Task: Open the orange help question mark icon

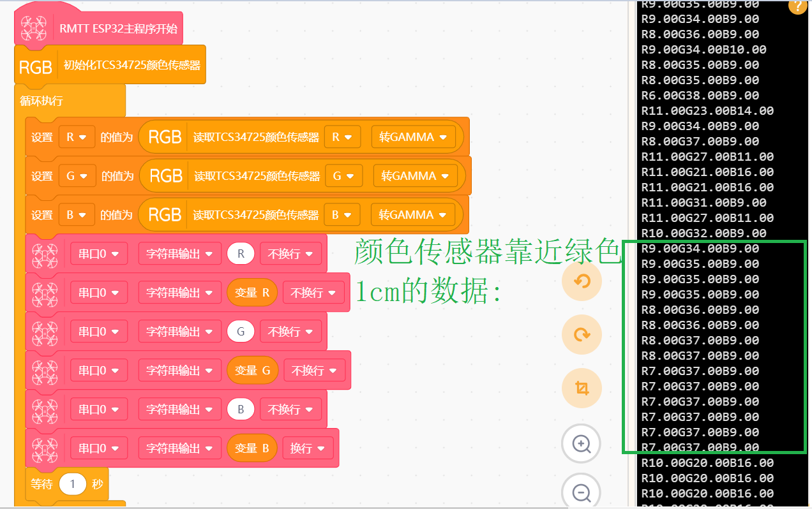Action: pyautogui.click(x=797, y=5)
